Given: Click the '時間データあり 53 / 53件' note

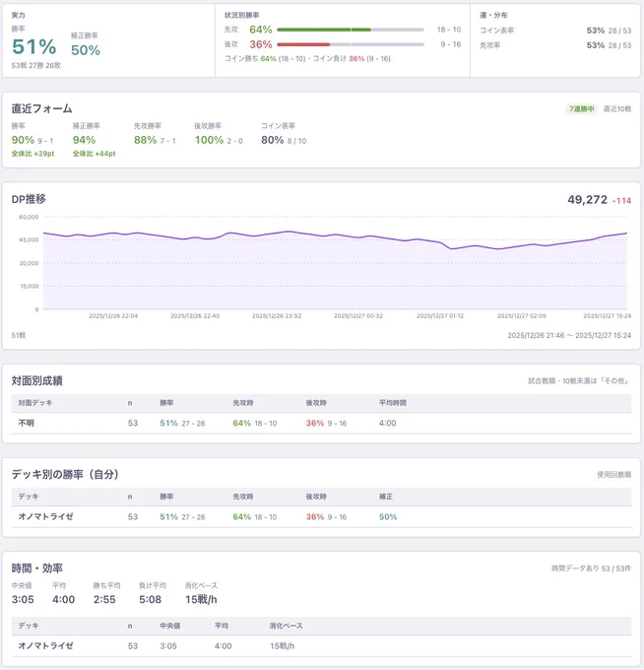Looking at the screenshot, I should click(x=591, y=569).
